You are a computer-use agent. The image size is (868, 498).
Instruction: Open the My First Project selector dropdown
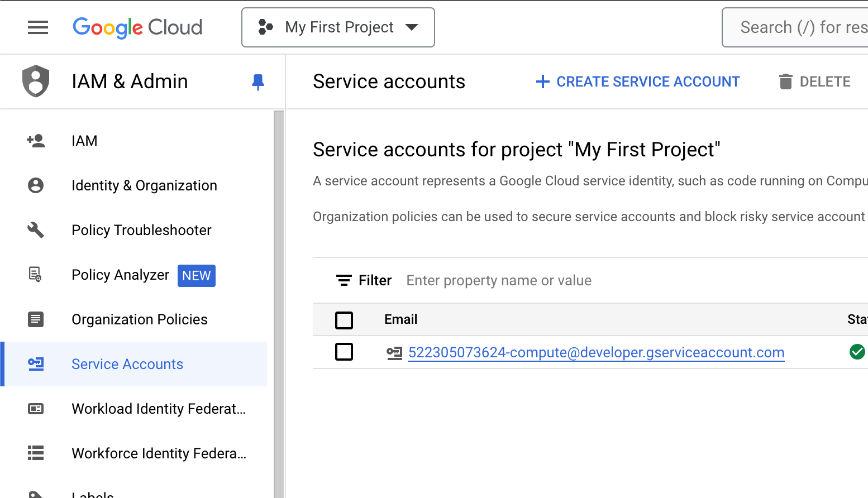coord(338,27)
